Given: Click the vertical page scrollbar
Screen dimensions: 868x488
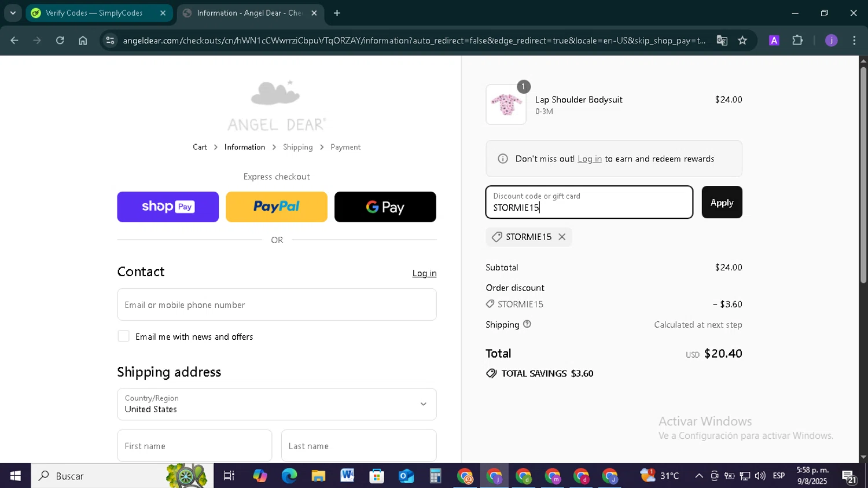Looking at the screenshot, I should tap(863, 175).
